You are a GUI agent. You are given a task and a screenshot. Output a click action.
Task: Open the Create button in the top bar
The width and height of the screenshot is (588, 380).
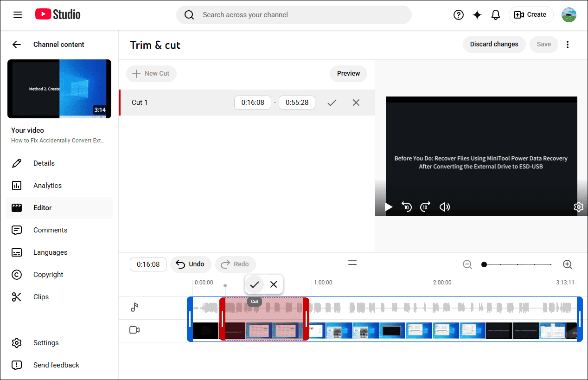pos(531,14)
